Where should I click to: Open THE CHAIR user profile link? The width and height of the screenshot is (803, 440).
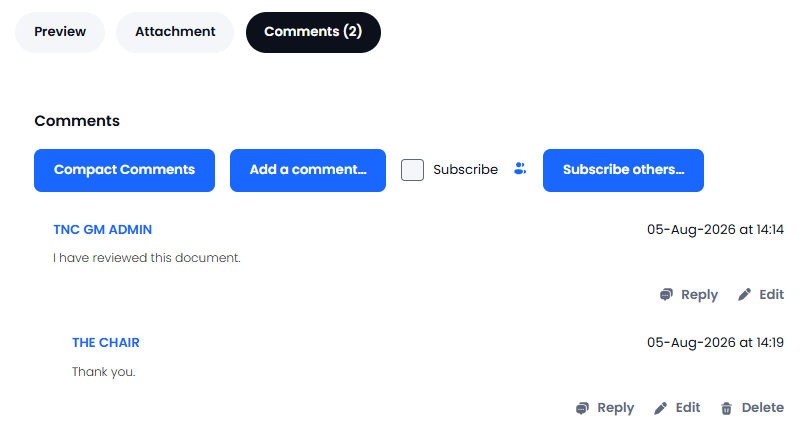pos(105,343)
